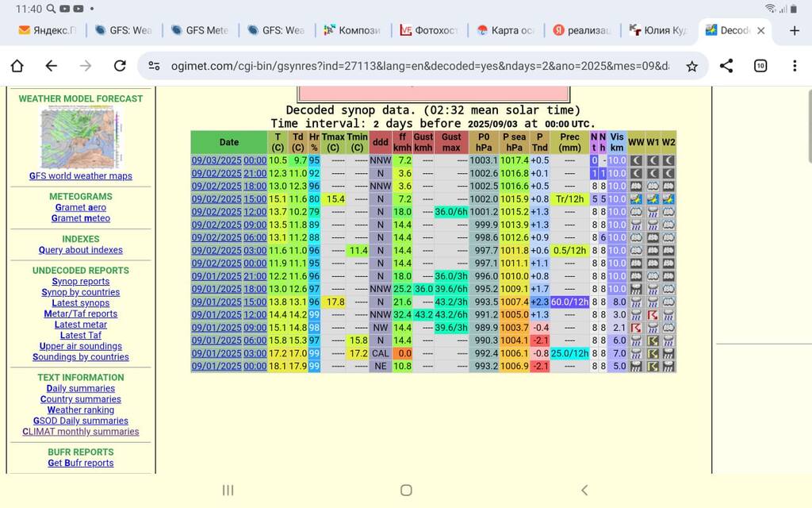Open the three-dot browser menu
812x508 pixels.
(x=795, y=66)
